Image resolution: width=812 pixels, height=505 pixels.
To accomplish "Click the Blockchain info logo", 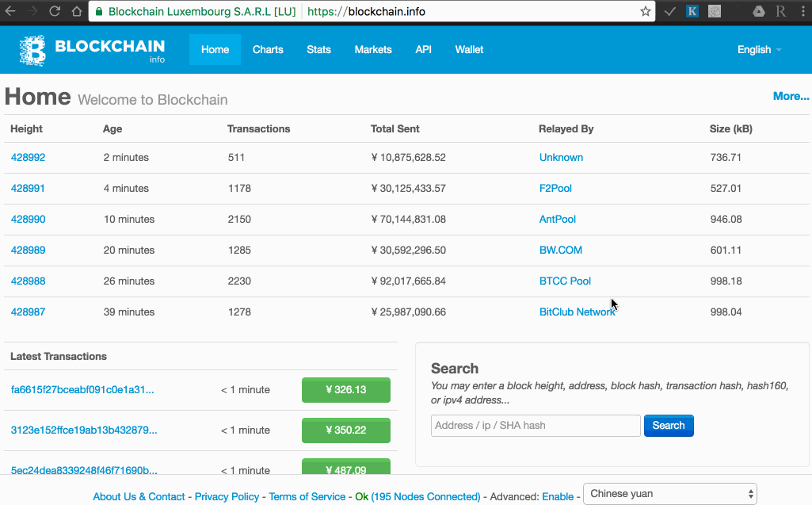I will click(x=92, y=50).
